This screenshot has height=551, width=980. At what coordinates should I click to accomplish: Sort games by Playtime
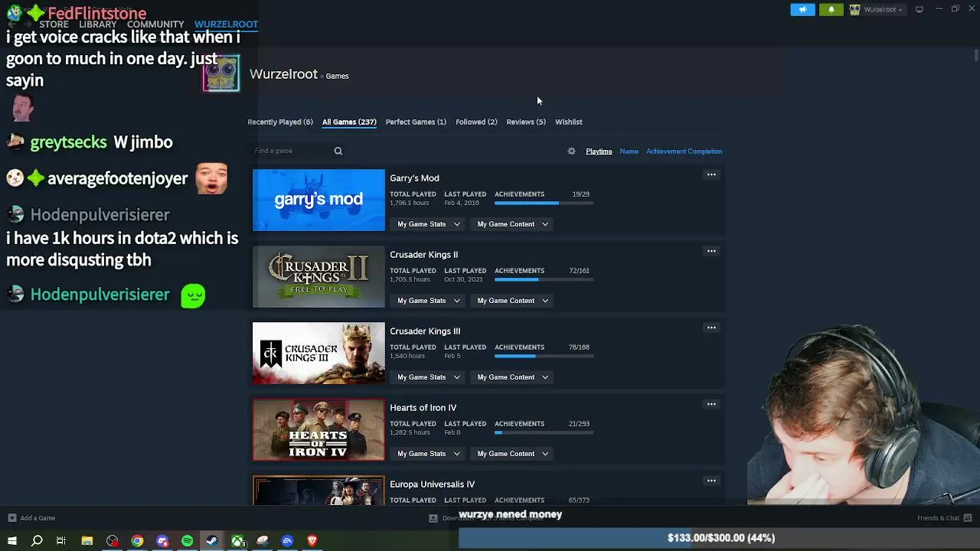599,152
